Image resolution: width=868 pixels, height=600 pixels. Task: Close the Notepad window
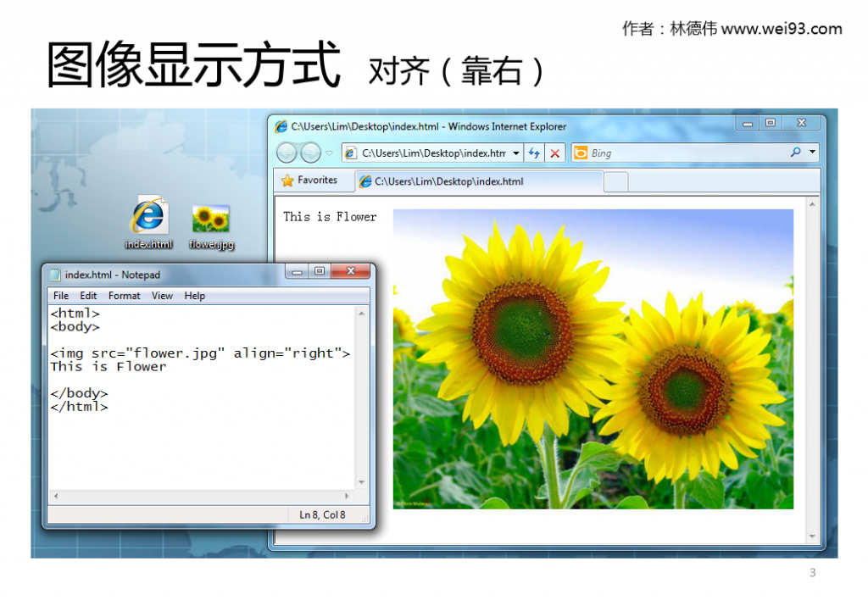point(350,270)
